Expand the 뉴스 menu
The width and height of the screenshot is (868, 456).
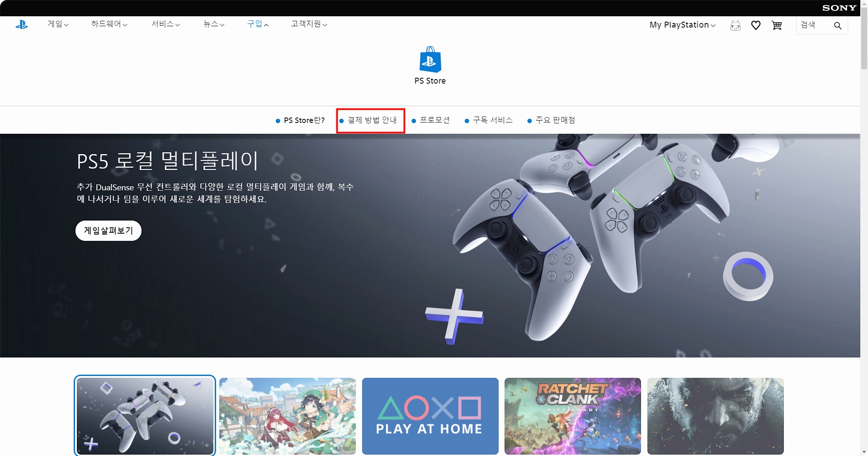tap(214, 24)
